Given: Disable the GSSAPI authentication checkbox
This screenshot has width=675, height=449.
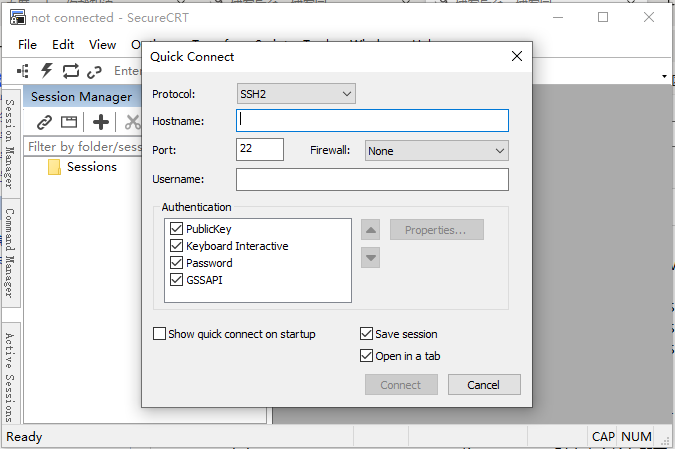Looking at the screenshot, I should click(x=177, y=280).
